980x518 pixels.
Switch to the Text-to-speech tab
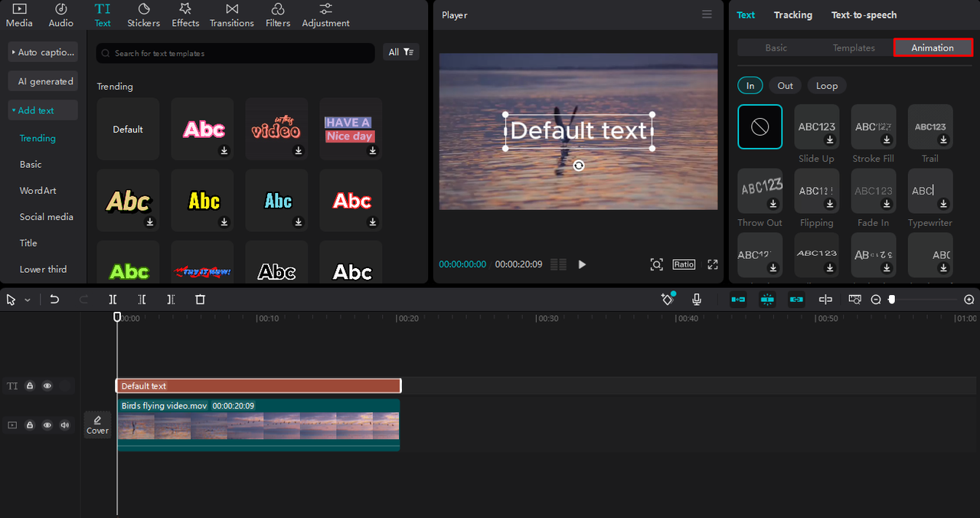[864, 15]
